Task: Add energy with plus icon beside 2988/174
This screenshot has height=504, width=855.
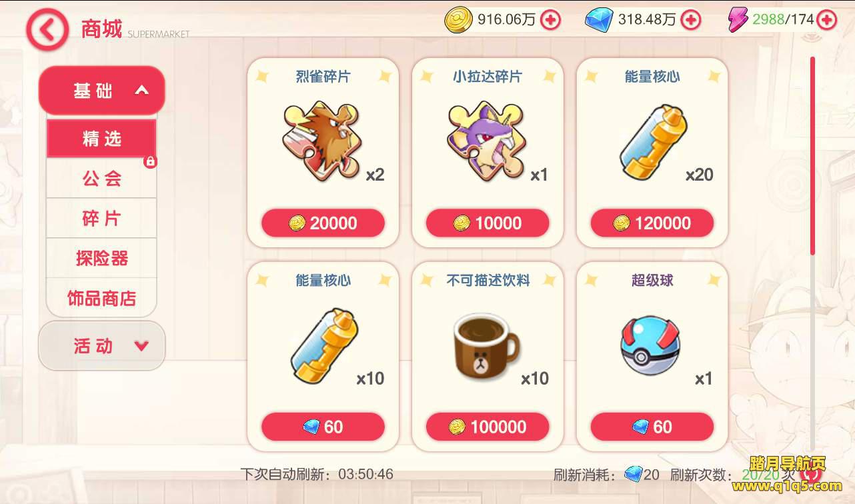Action: coord(826,20)
